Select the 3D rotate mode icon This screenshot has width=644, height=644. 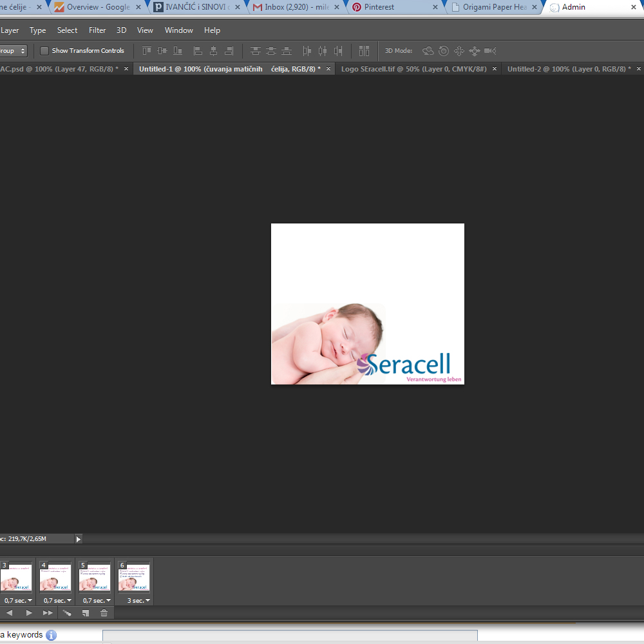tap(428, 51)
